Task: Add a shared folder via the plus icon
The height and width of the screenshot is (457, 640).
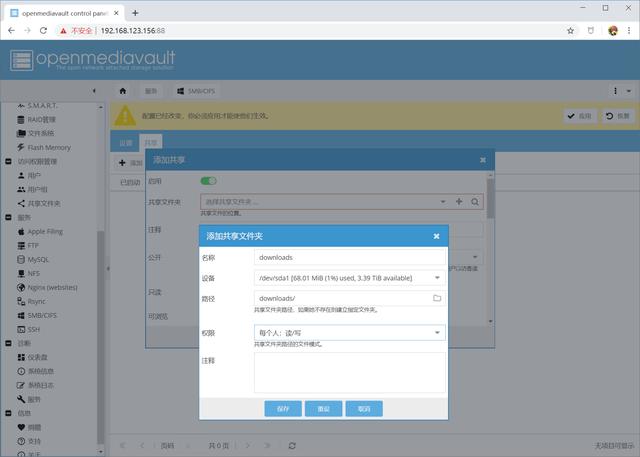Action: [459, 202]
